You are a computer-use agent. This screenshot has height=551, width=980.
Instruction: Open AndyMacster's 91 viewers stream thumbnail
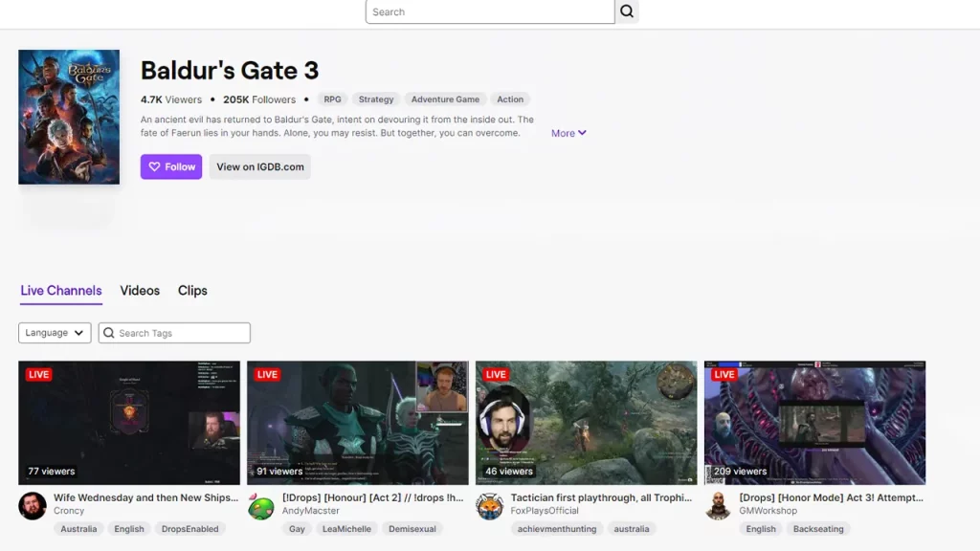[358, 423]
